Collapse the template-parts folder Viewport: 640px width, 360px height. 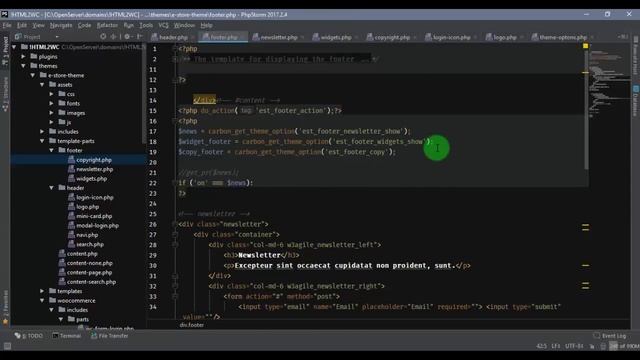pos(42,141)
